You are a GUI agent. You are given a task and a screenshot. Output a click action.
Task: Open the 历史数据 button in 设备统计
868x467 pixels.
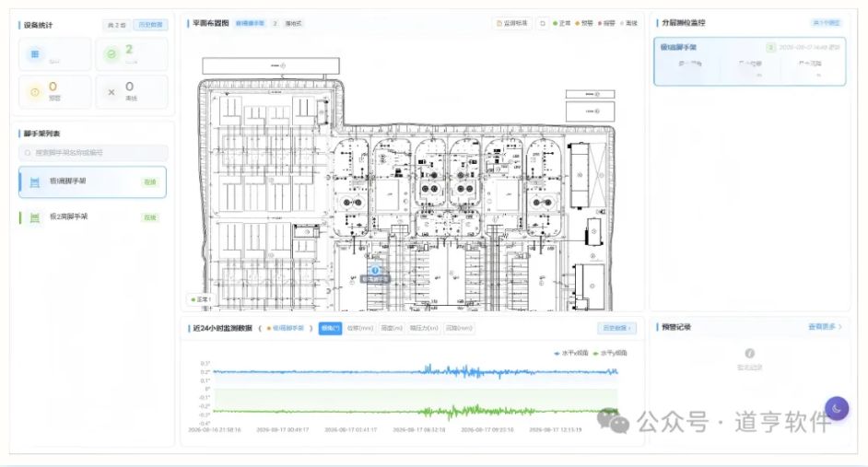coord(150,25)
